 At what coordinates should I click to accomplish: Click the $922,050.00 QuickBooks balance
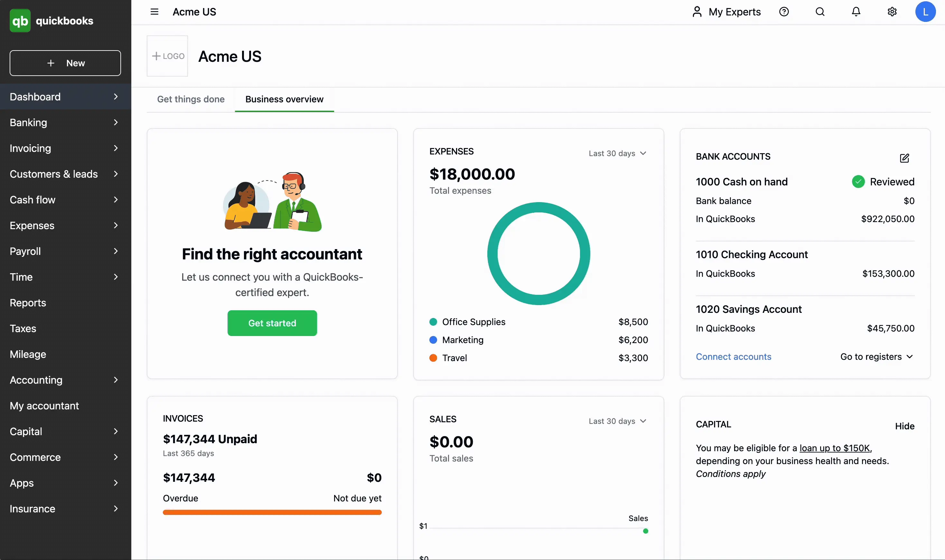[x=888, y=219]
